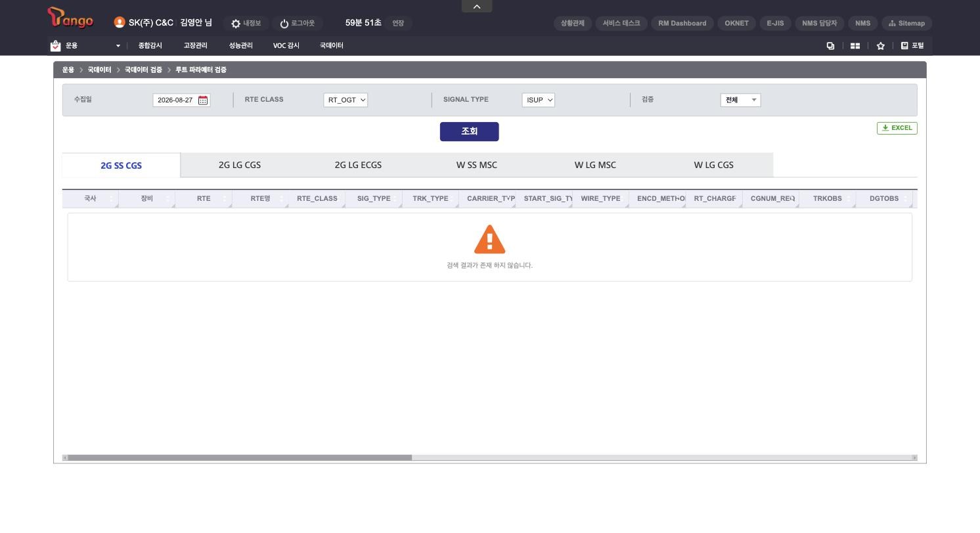Viewport: 980px width, 533px height.
Task: Click the horizontal scrollbar thumb
Action: pos(240,458)
